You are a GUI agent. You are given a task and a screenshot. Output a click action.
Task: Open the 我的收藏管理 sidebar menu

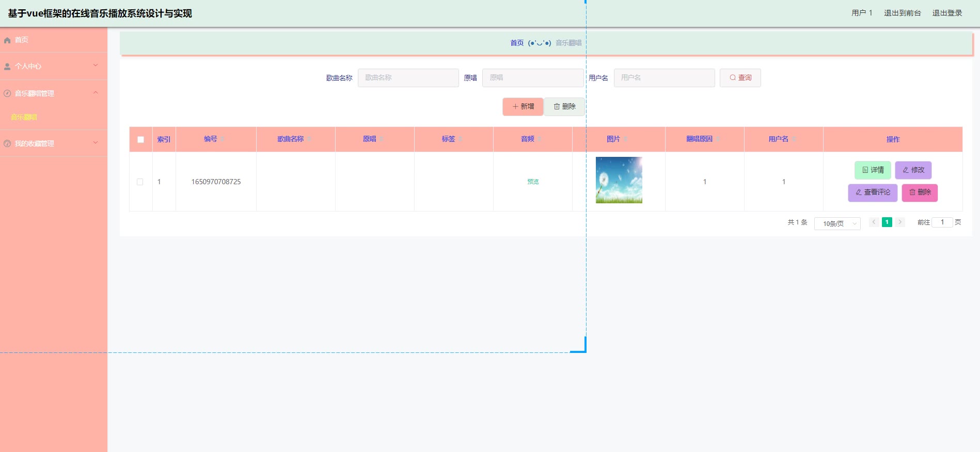pyautogui.click(x=54, y=143)
